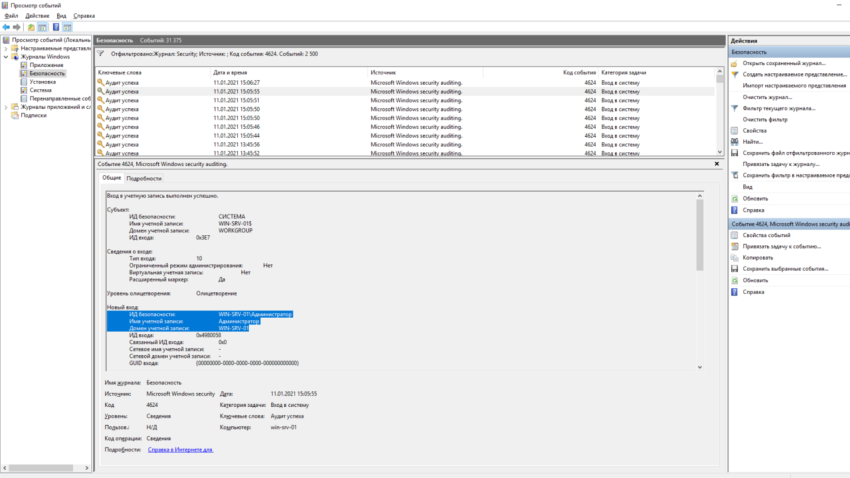Click Найти binoculars action
The image size is (850, 478).
tap(752, 141)
